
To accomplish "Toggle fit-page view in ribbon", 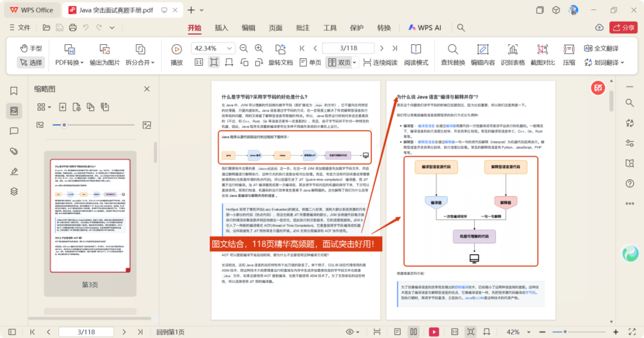I will point(214,63).
